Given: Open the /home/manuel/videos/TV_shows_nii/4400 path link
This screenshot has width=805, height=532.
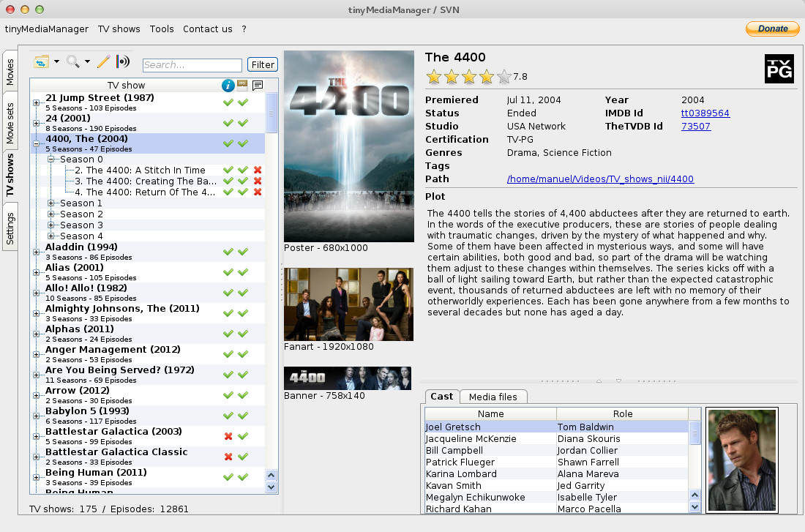Looking at the screenshot, I should pyautogui.click(x=600, y=179).
